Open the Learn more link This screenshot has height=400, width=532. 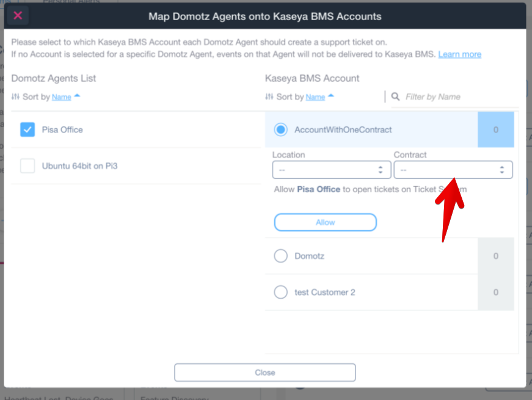point(459,54)
